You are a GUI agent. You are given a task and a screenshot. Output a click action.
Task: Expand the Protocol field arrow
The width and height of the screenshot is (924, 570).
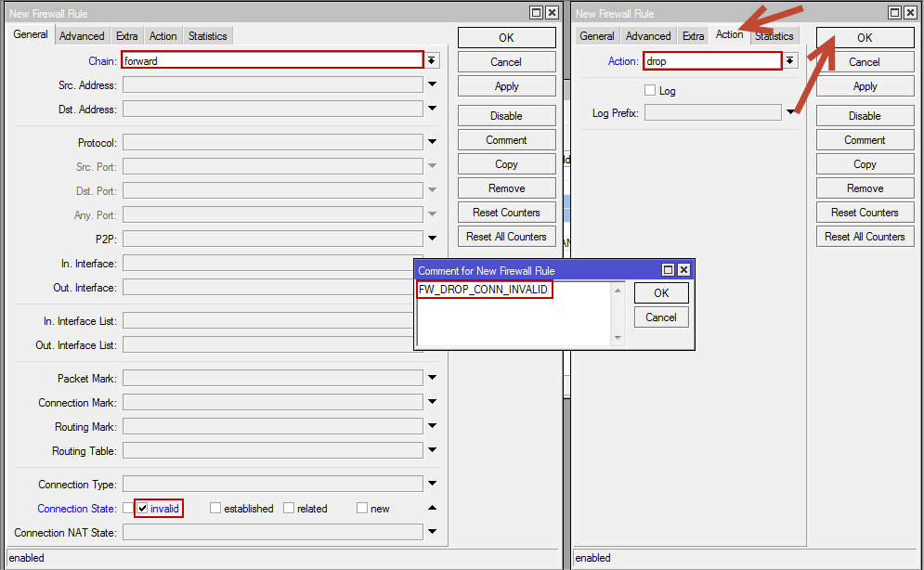[x=432, y=142]
